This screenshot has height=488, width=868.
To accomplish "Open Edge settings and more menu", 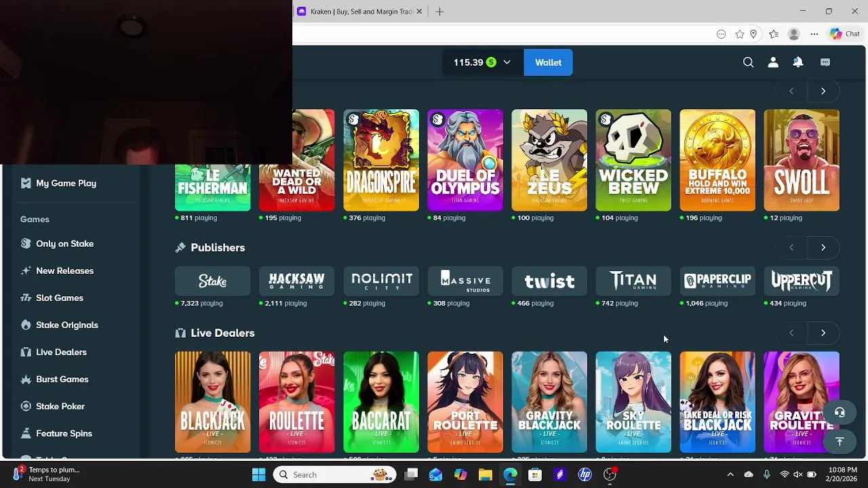I will (x=814, y=34).
